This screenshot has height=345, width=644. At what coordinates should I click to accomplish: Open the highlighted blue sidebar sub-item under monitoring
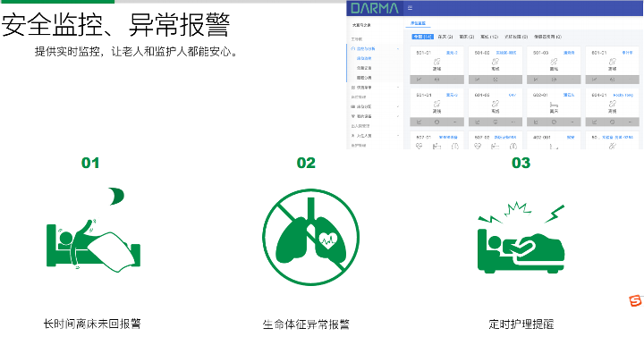point(364,58)
